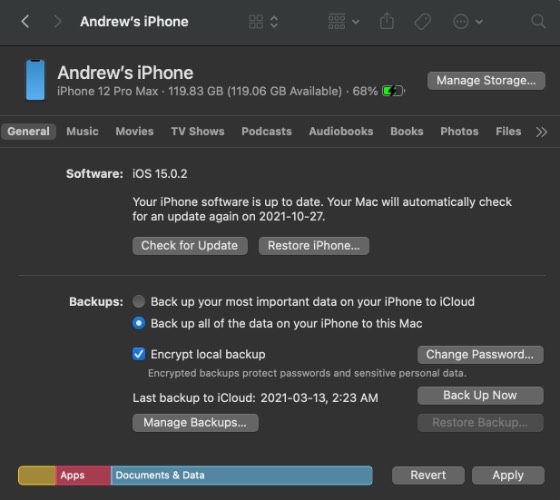Expand the ellipsis action menu
Viewport: 560px width, 500px height.
click(468, 22)
